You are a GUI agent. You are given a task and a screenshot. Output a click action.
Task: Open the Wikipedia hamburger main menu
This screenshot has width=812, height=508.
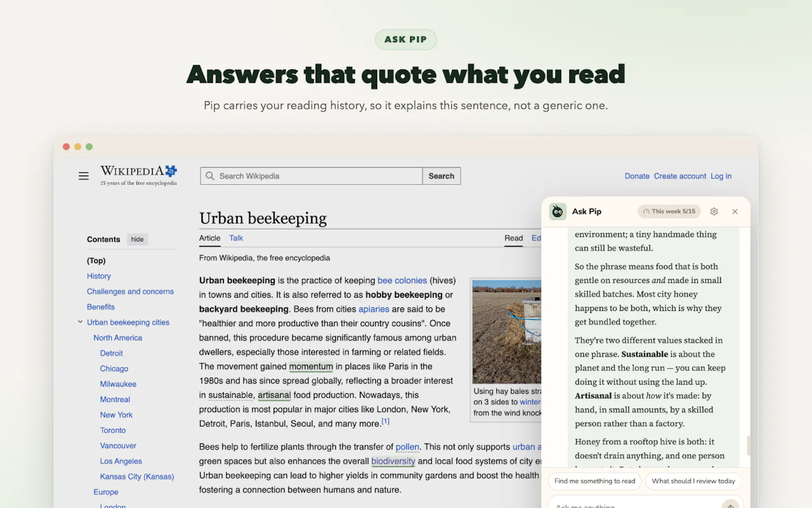[x=84, y=176]
